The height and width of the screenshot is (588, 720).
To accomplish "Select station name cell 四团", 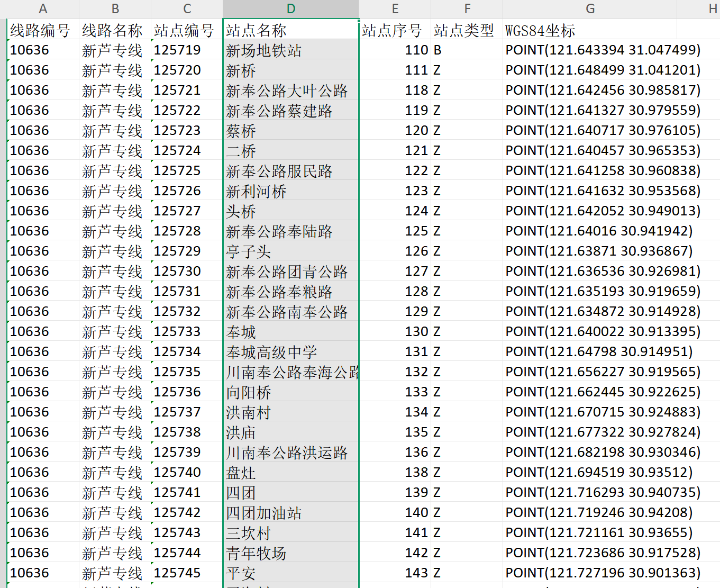I will pos(291,492).
